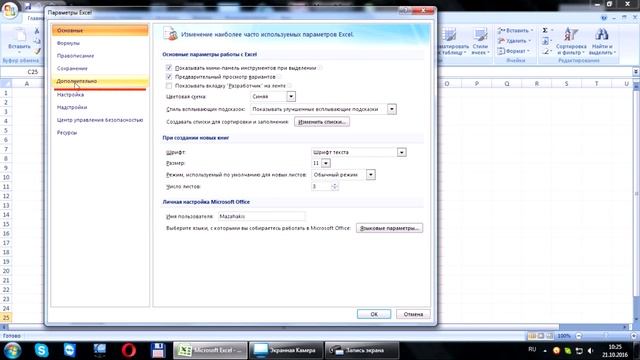Image resolution: width=640 pixels, height=360 pixels.
Task: Click 'Формат' in the cells group
Action: click(513, 51)
